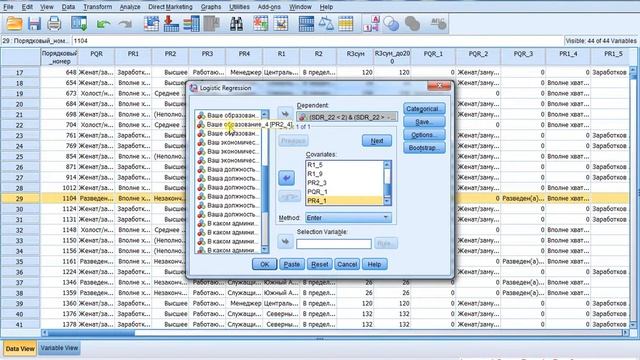The width and height of the screenshot is (640, 360).
Task: Click the Categorical... button
Action: click(x=424, y=109)
